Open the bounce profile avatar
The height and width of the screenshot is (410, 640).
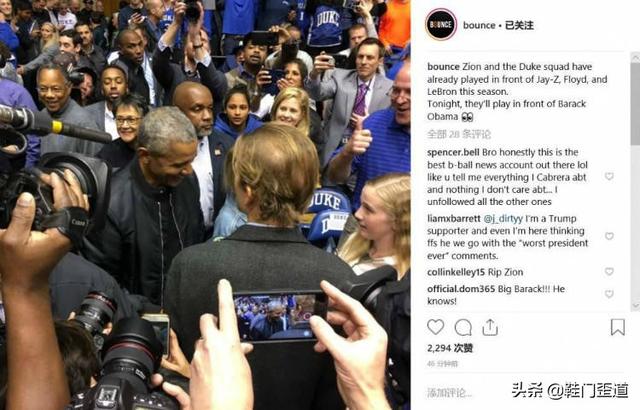(441, 24)
